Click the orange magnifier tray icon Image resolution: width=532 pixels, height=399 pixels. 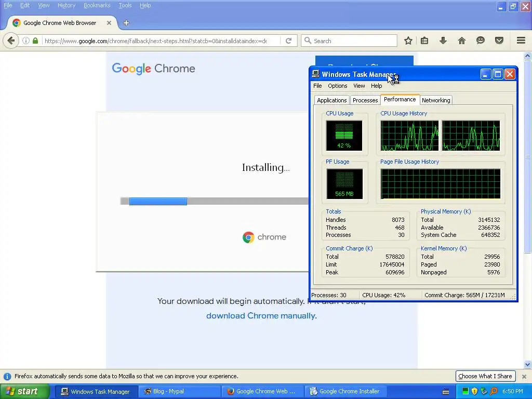494,392
